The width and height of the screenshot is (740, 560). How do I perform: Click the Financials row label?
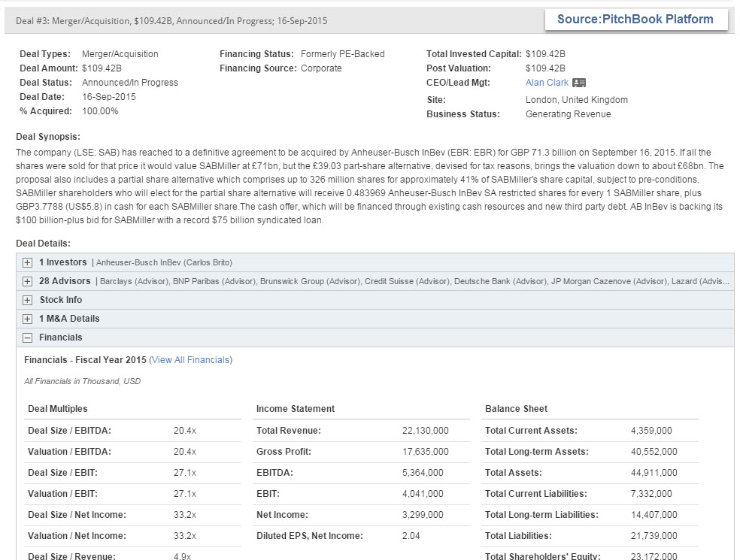tap(60, 338)
